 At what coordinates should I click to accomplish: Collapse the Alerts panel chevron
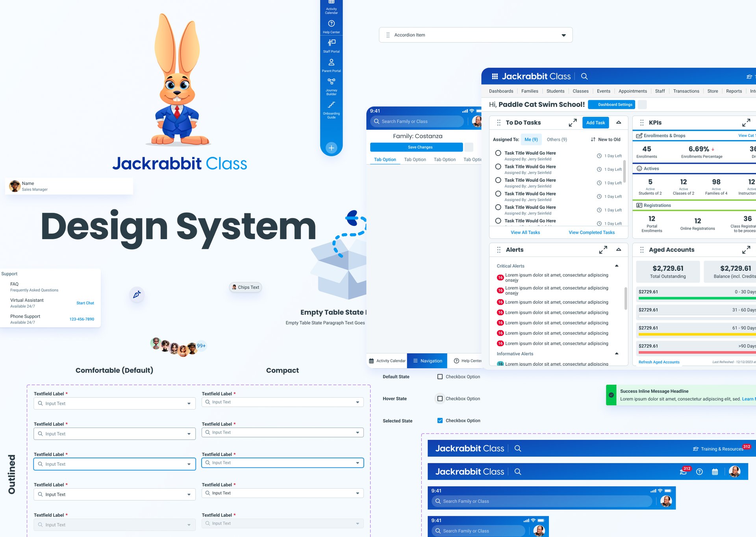(619, 250)
